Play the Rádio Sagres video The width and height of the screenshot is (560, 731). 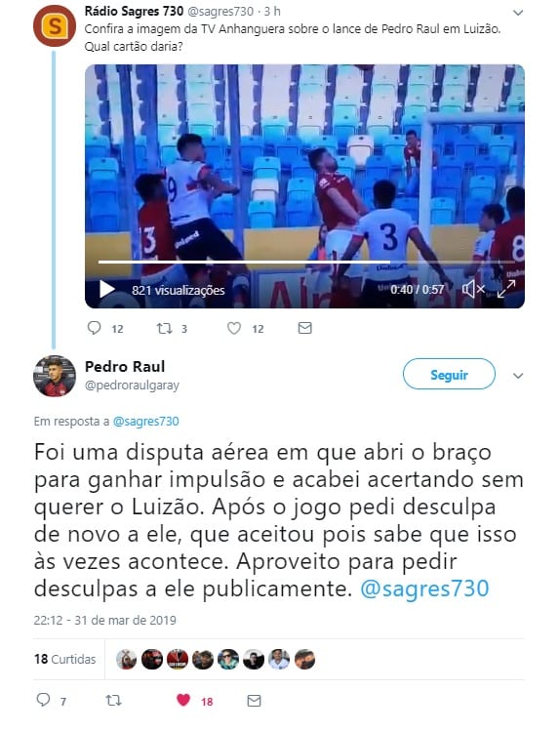(107, 289)
